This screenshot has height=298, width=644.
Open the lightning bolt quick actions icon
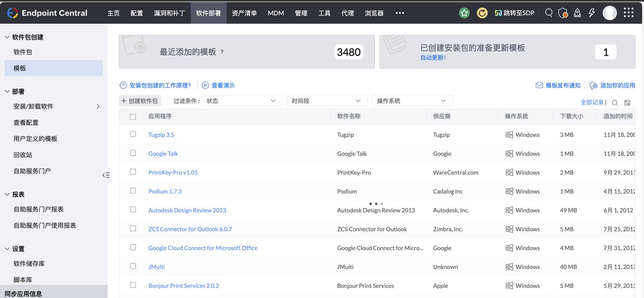point(592,13)
